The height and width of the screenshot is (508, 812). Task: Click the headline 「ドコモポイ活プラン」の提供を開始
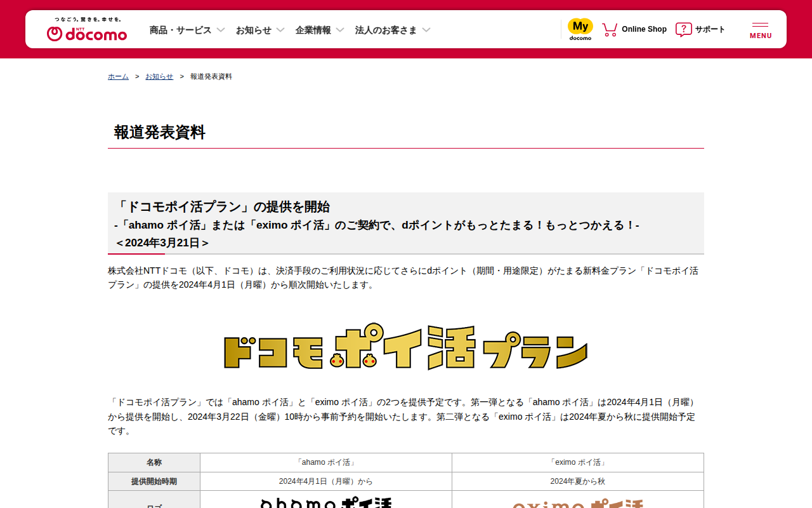coord(222,206)
